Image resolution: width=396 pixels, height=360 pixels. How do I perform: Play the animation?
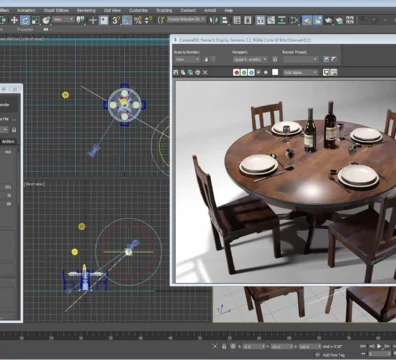(379, 346)
